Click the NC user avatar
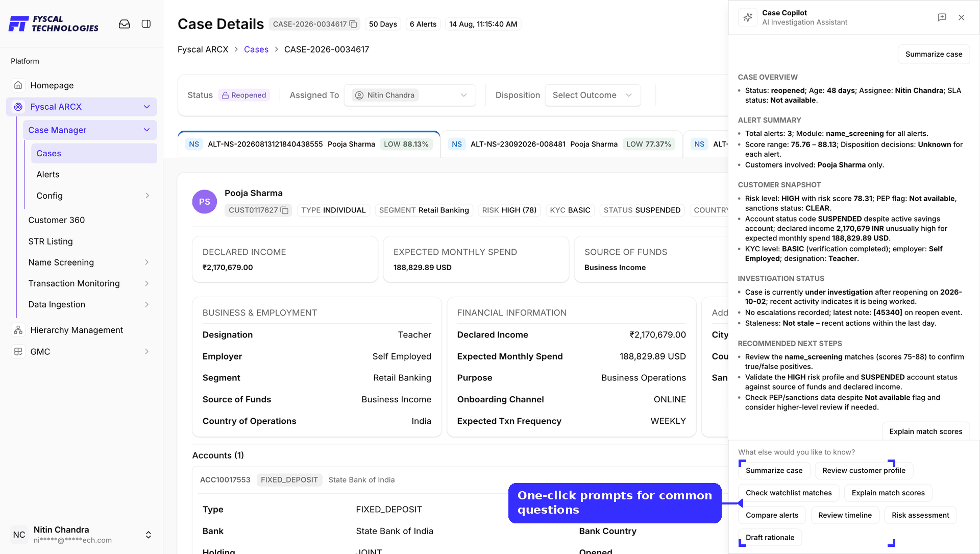This screenshot has width=980, height=554. (19, 535)
